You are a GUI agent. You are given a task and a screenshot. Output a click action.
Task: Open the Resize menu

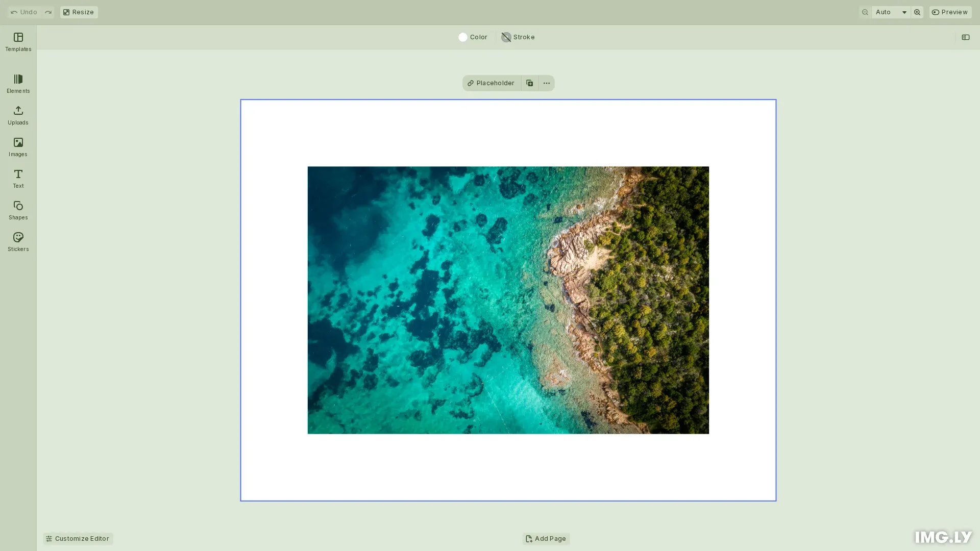point(78,12)
